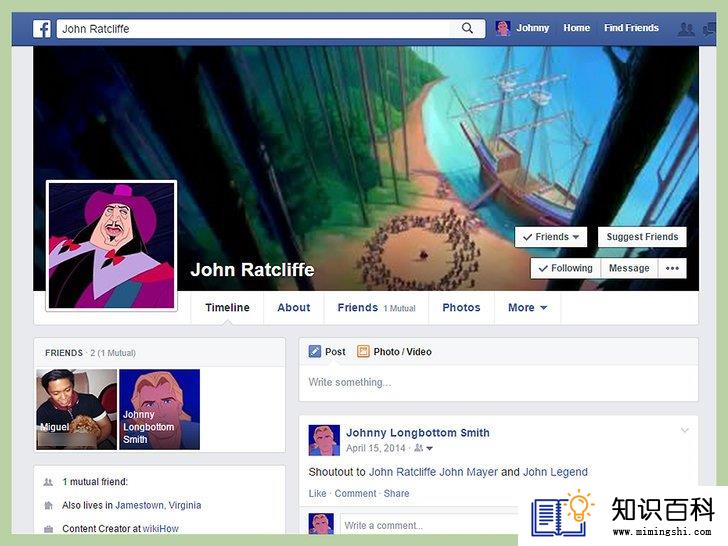Click the friend requests icon in top bar

(686, 29)
